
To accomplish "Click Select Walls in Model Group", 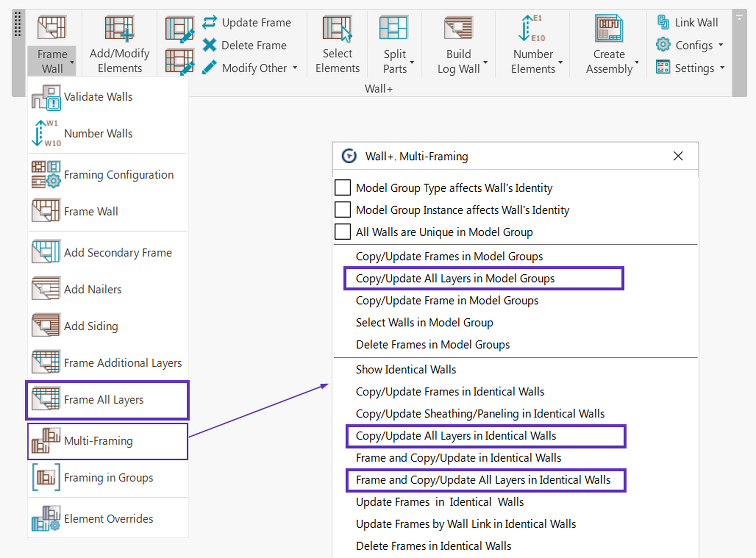I will pyautogui.click(x=424, y=323).
